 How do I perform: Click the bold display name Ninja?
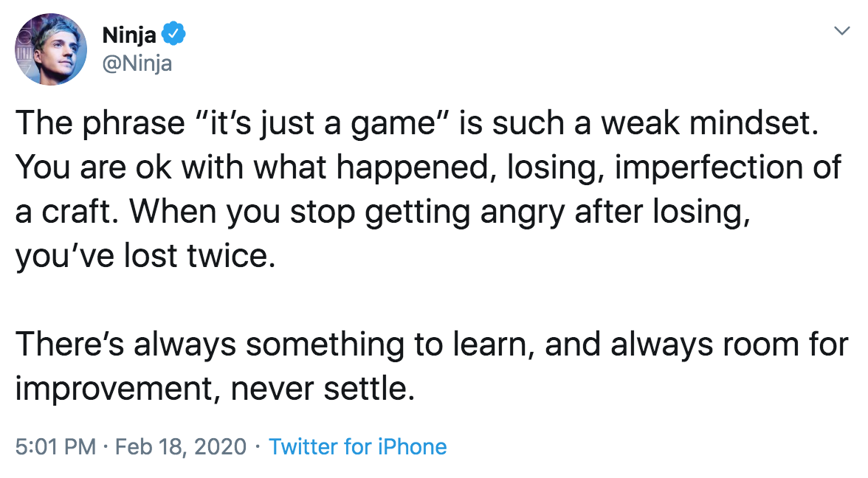128,34
